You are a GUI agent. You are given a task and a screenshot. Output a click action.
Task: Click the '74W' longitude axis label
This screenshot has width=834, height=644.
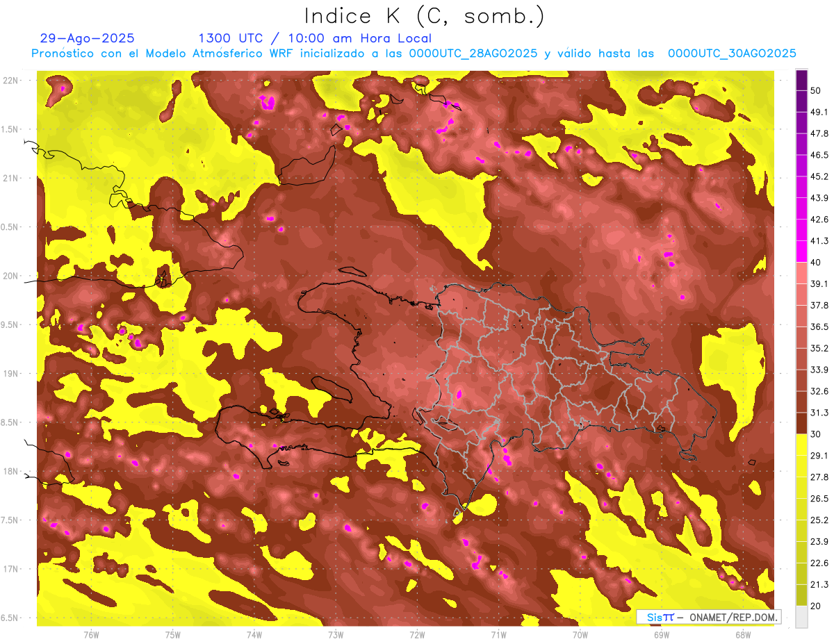click(x=254, y=635)
